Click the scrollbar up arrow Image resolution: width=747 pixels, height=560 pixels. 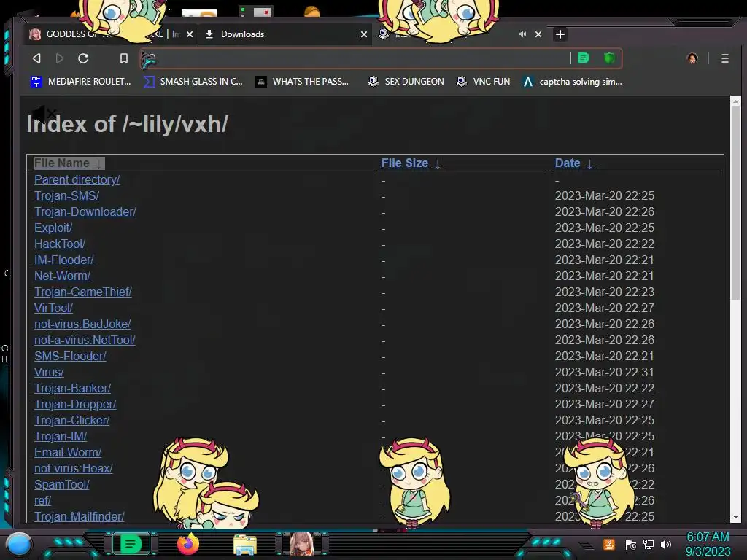tap(735, 101)
